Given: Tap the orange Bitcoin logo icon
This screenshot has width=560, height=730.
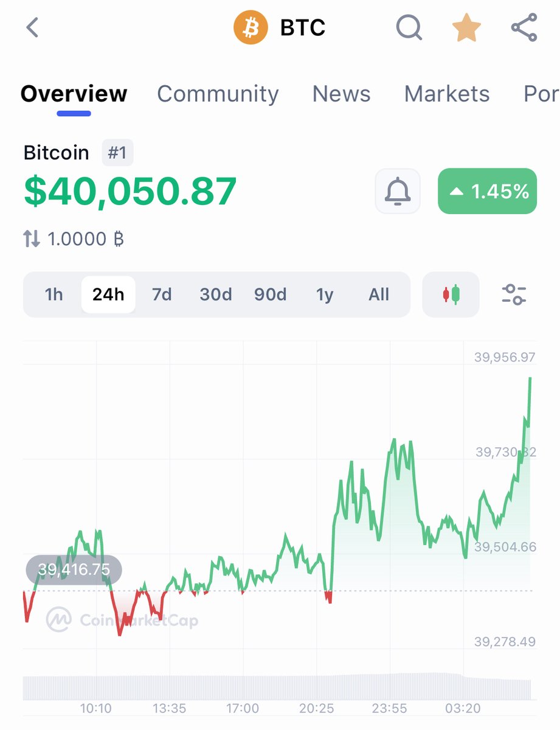Looking at the screenshot, I should point(251,27).
